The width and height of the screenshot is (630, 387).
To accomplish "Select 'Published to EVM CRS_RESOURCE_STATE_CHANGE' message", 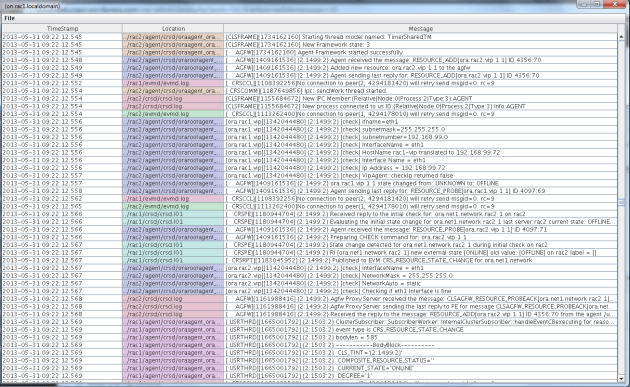I will [x=420, y=260].
